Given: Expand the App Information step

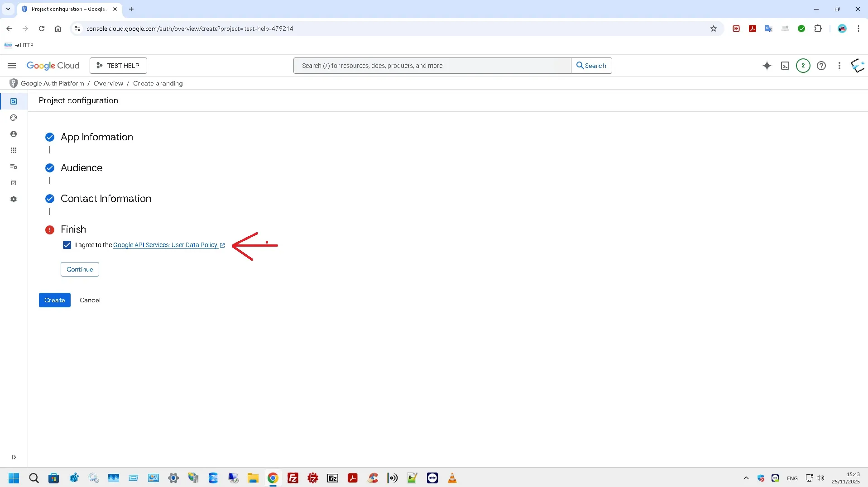Looking at the screenshot, I should click(x=96, y=137).
